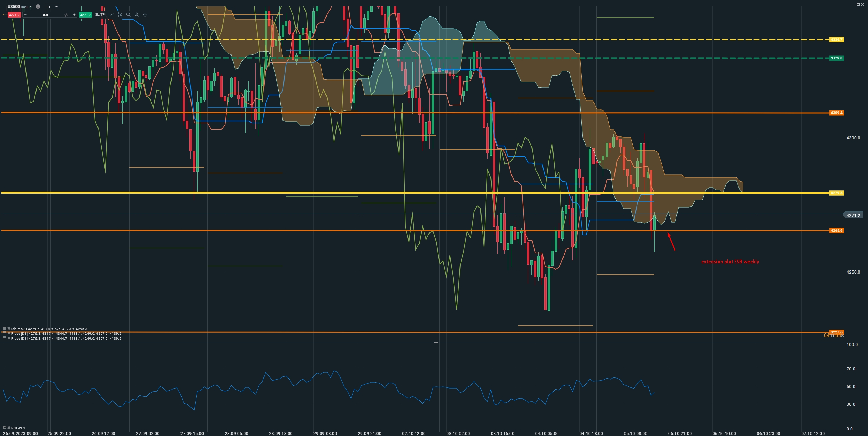
Task: Select the crosshair move tool icon
Action: pyautogui.click(x=145, y=15)
